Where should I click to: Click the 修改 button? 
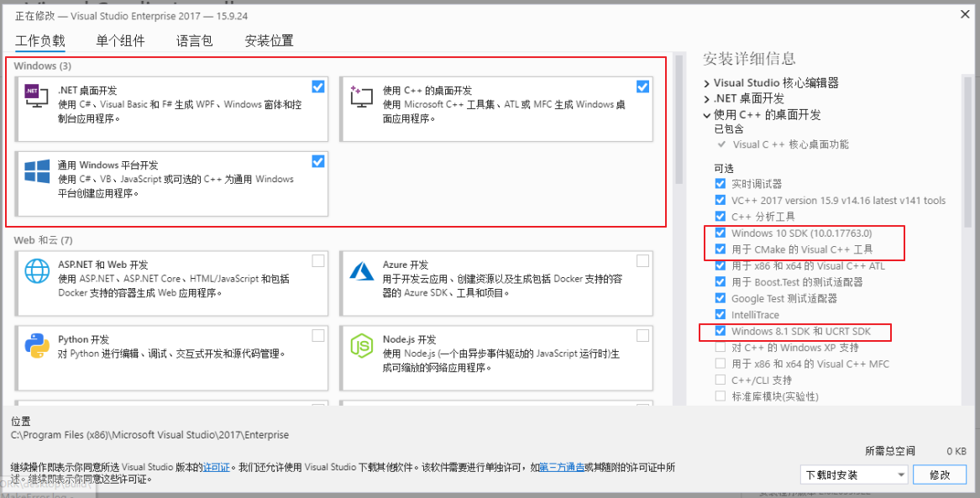click(939, 474)
